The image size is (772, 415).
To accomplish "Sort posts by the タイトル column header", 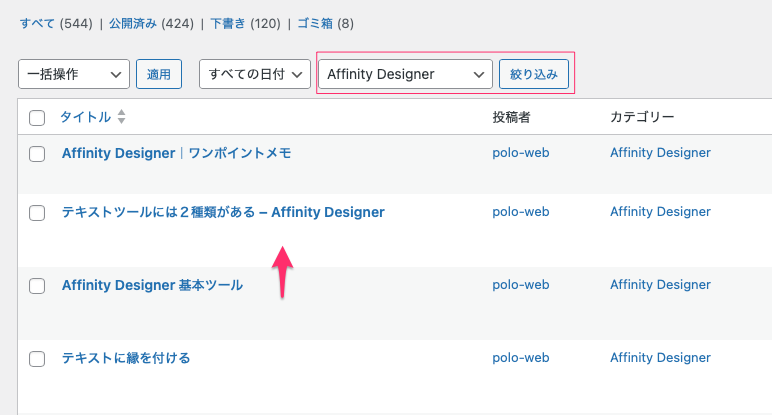I will click(85, 118).
